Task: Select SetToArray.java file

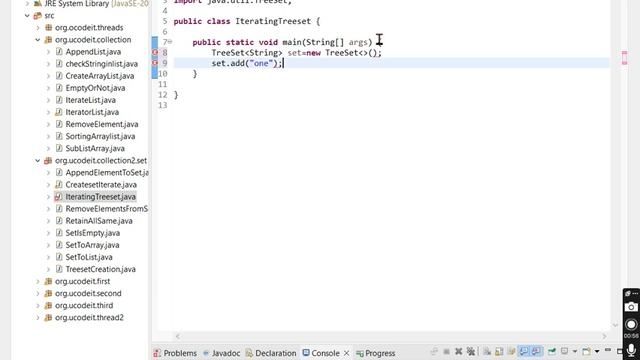Action: coord(92,245)
